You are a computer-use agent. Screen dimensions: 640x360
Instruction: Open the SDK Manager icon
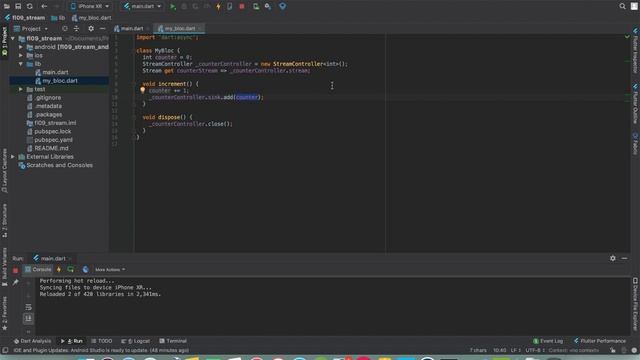point(268,7)
